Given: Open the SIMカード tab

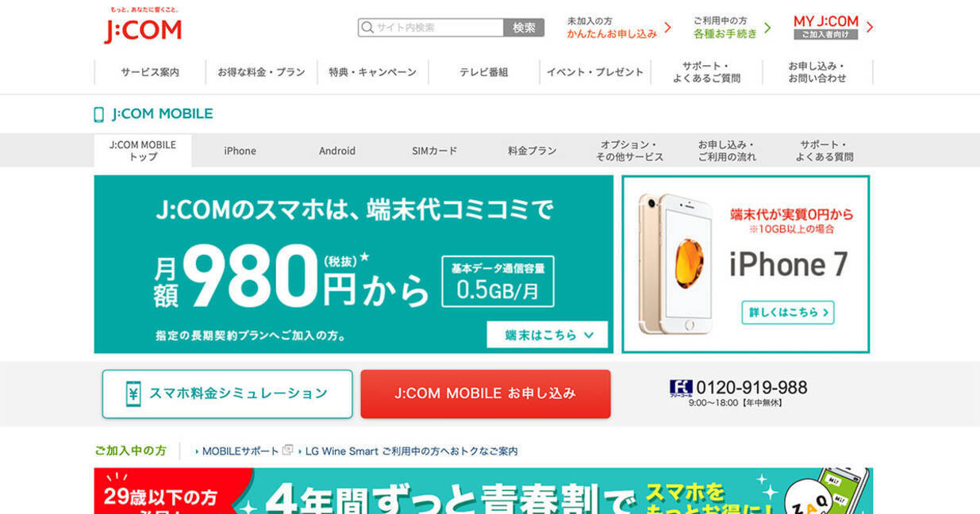Looking at the screenshot, I should pyautogui.click(x=435, y=151).
